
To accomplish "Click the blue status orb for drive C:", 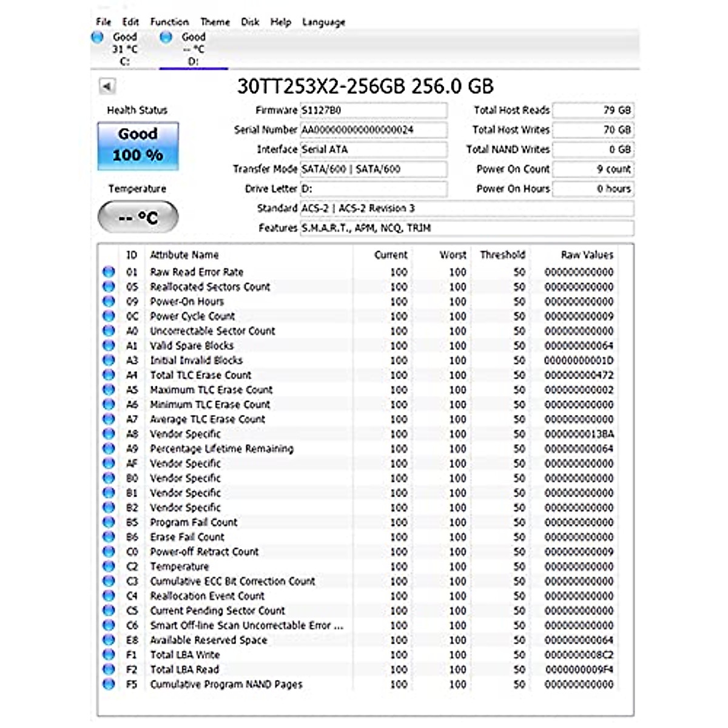I will [x=98, y=37].
